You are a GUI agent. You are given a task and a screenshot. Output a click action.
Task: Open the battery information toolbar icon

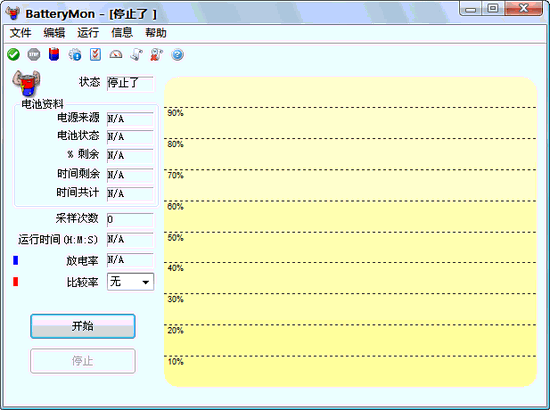[54, 54]
